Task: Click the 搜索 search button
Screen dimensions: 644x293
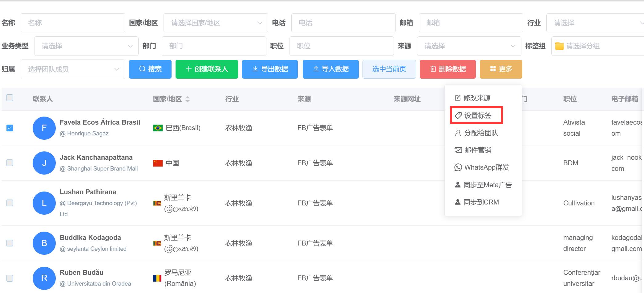Action: 150,69
